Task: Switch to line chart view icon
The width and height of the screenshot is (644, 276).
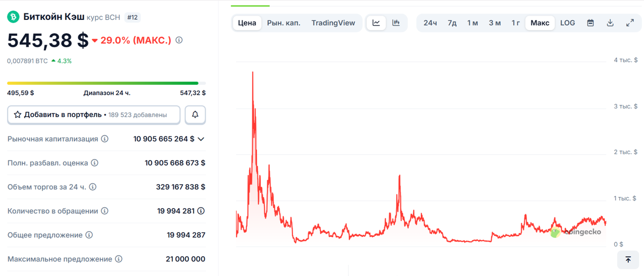Action: [x=376, y=23]
